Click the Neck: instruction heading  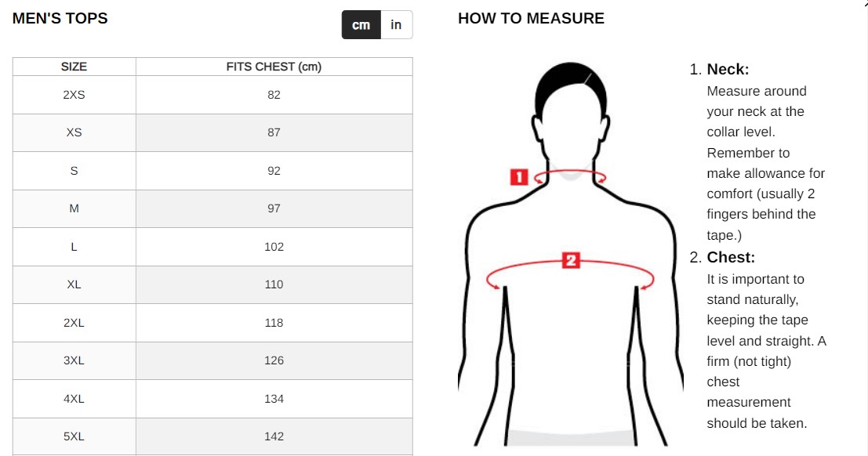pos(728,69)
